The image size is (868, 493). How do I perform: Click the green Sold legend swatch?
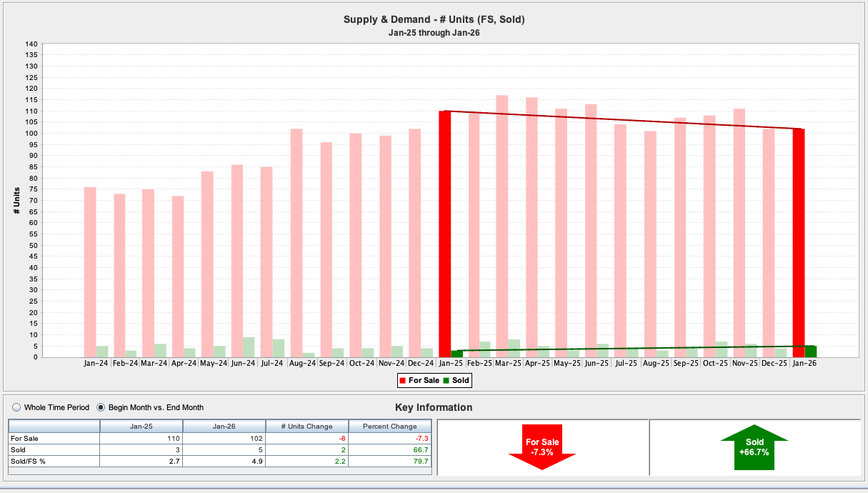[446, 380]
